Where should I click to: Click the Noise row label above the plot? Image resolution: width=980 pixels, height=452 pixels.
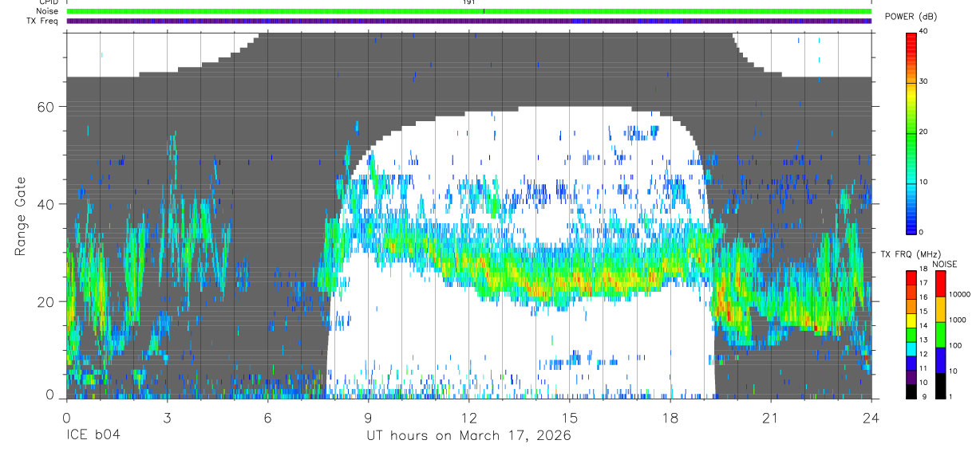coord(47,11)
